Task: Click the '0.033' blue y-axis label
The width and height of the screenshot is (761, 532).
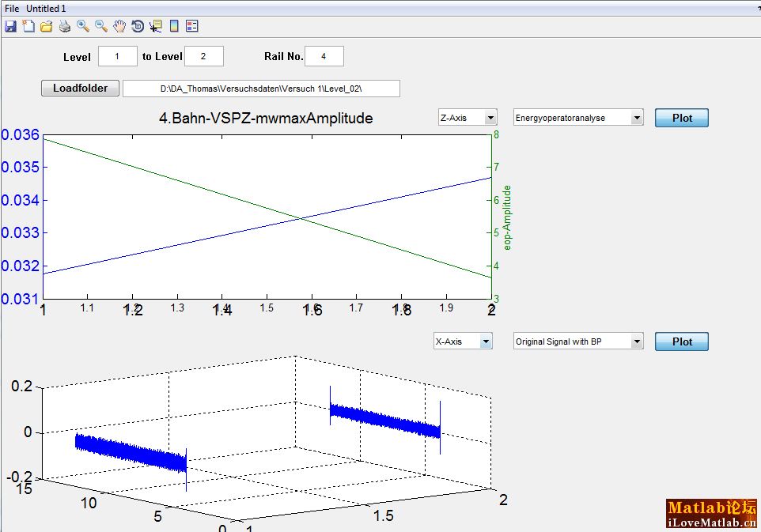Action: [20, 232]
